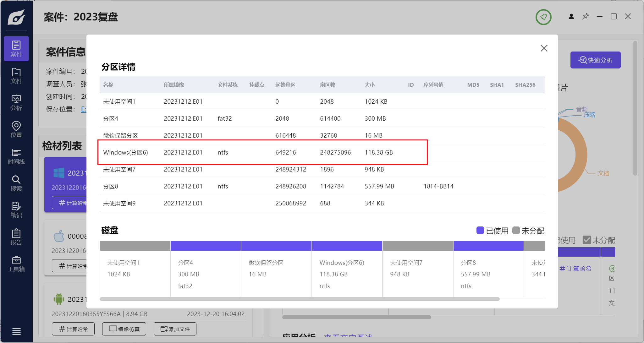
Task: Click 计算哈希 on the Windows evidence card
Action: pos(69,203)
